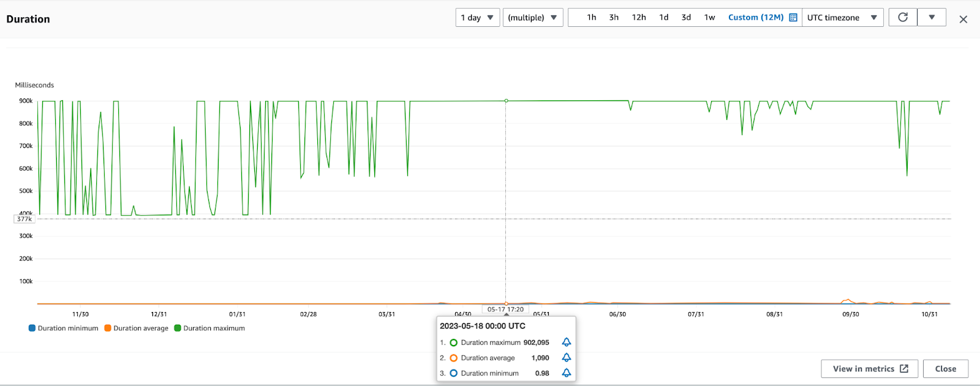Viewport: 980px width, 386px height.
Task: Click the Duration minimum value 0.98
Action: click(542, 373)
